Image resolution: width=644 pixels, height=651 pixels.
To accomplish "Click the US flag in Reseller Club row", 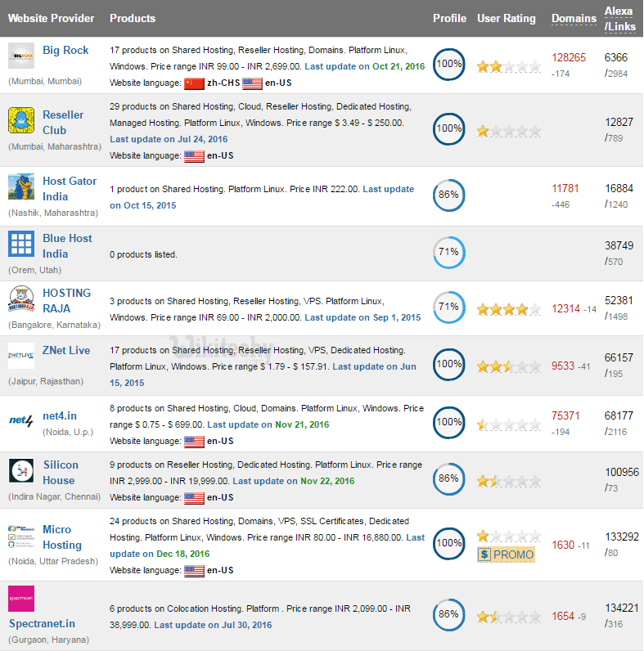I will 195,156.
